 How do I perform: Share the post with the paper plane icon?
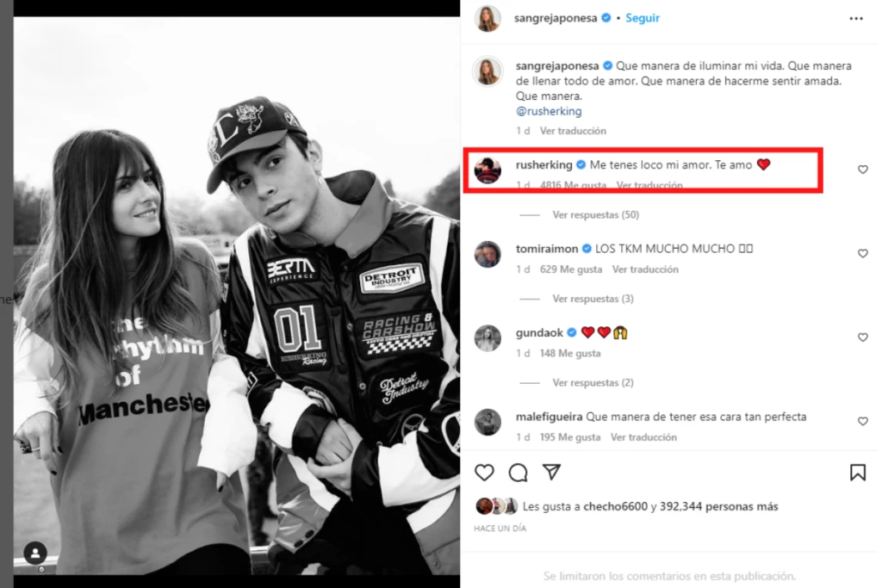[551, 473]
